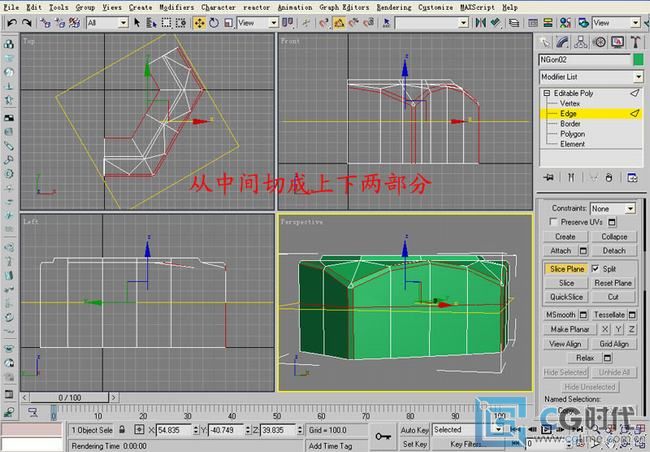The height and width of the screenshot is (452, 650).
Task: Activate the Select and Link tool
Action: 45,22
